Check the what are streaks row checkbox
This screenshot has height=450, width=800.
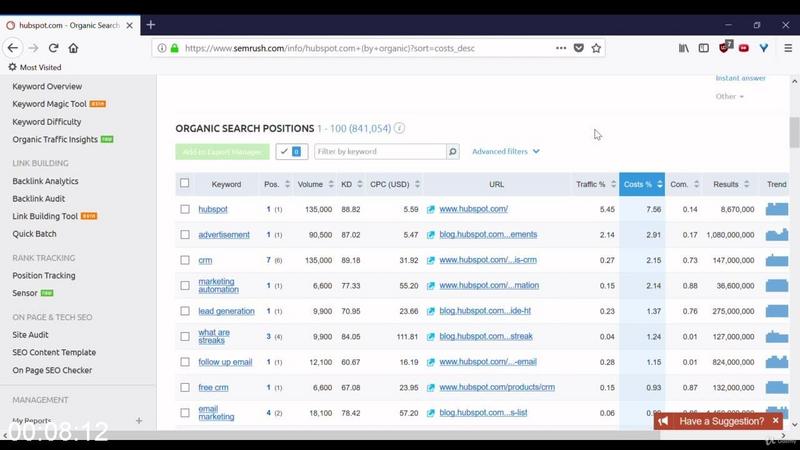point(185,337)
